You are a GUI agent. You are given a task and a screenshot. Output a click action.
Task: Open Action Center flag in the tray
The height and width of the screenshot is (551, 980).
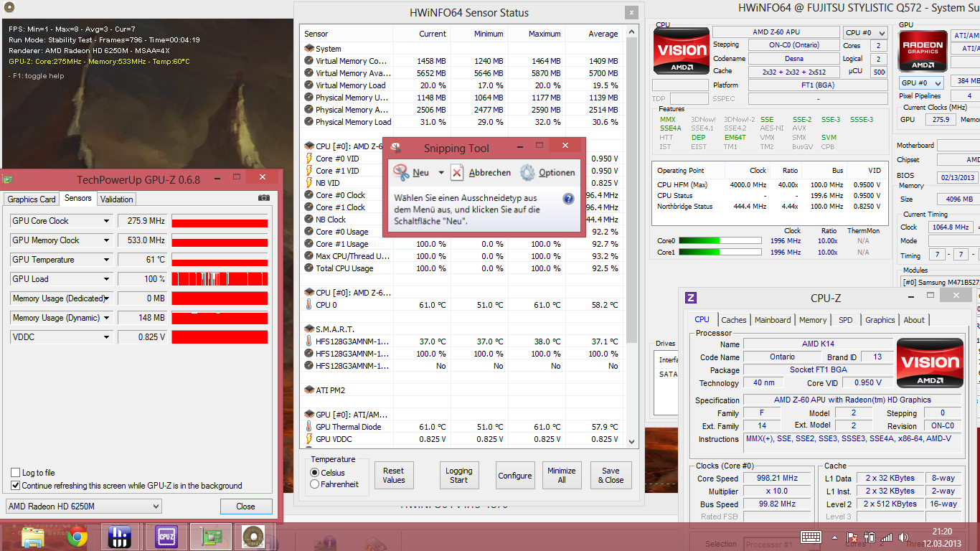click(853, 537)
